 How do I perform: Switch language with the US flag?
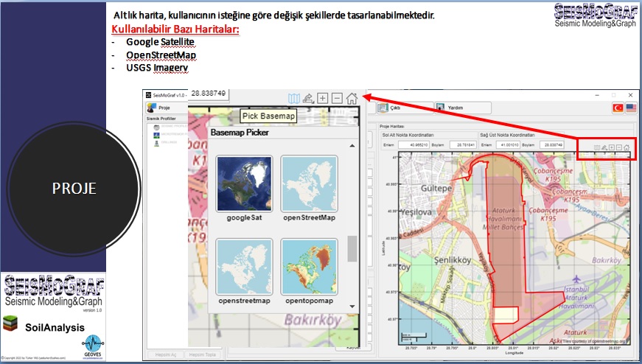tap(631, 108)
